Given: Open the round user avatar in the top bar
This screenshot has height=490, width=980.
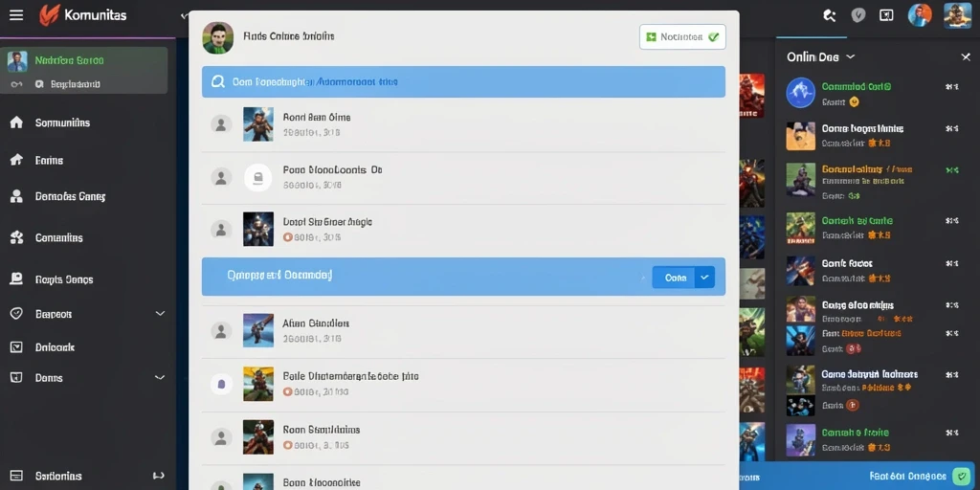Looking at the screenshot, I should (920, 15).
